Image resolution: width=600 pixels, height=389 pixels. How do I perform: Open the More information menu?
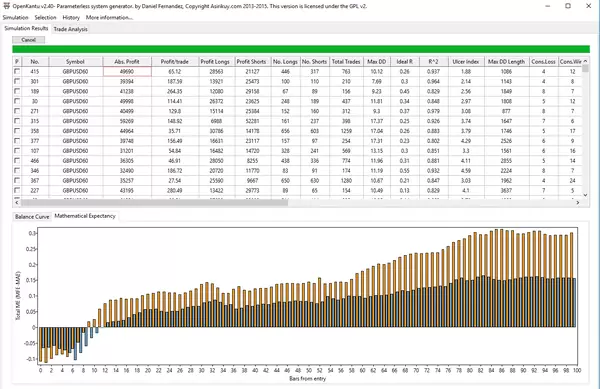109,18
